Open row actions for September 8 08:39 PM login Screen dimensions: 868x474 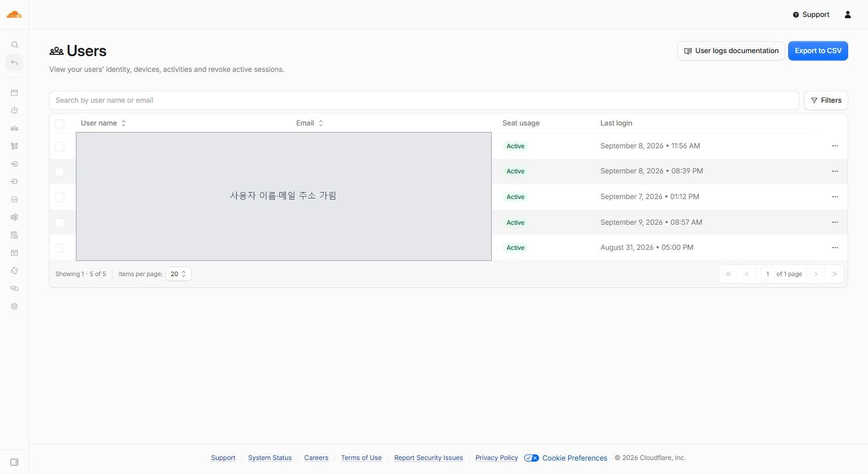[x=835, y=171]
